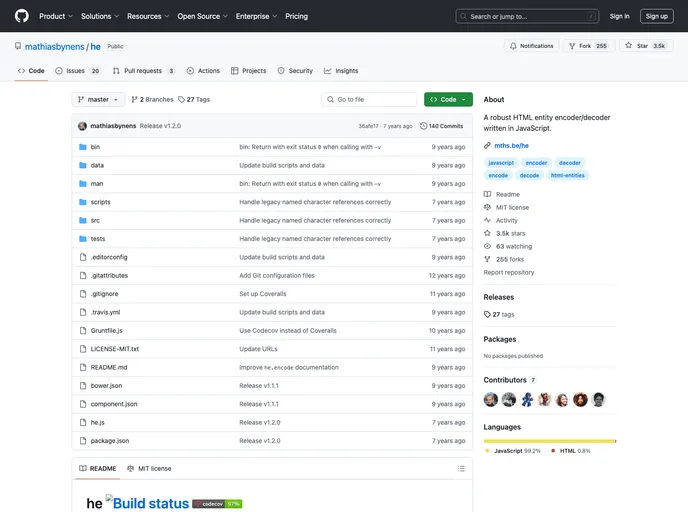The image size is (688, 512).
Task: Open the Pricing page
Action: tap(297, 16)
